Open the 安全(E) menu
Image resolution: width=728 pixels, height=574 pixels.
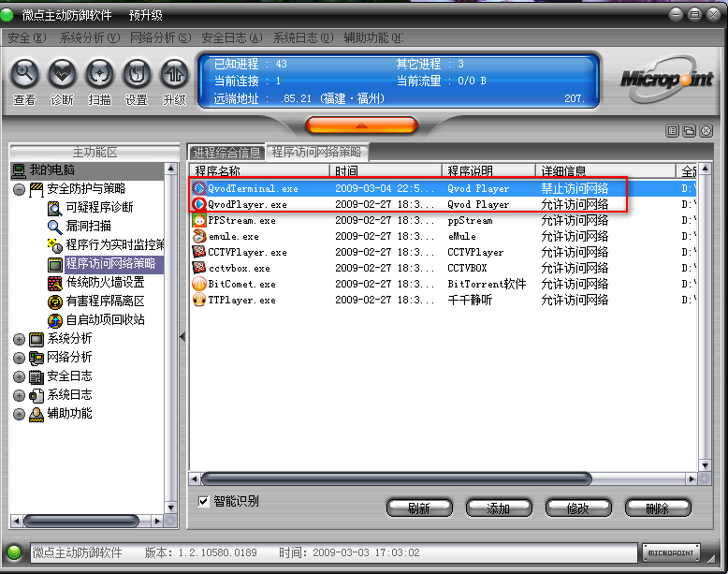pos(27,37)
